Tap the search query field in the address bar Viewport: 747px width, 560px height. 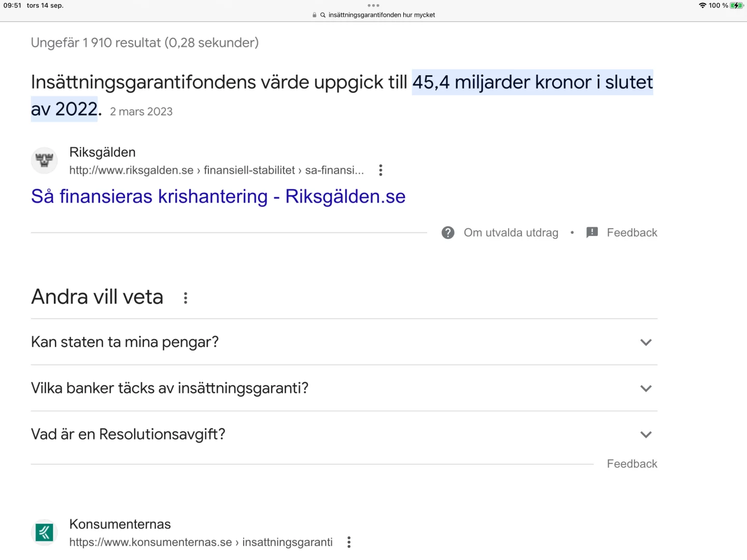[381, 15]
